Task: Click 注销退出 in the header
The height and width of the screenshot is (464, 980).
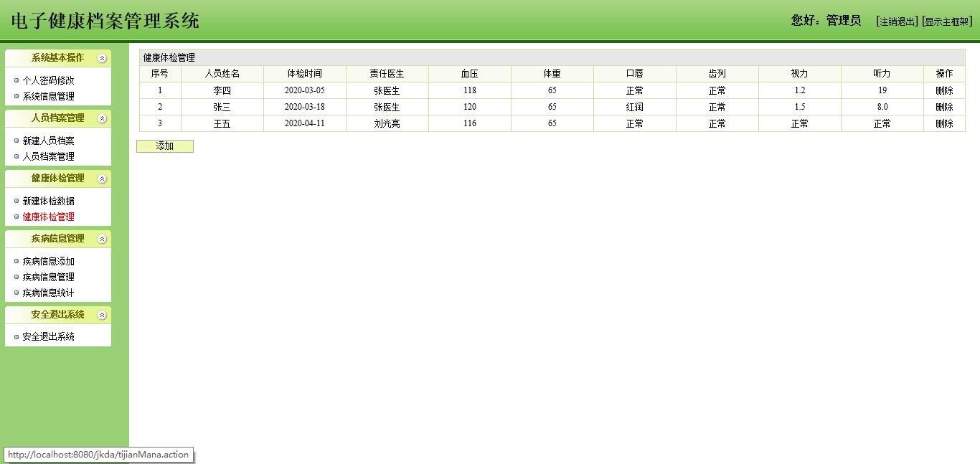Action: [897, 22]
